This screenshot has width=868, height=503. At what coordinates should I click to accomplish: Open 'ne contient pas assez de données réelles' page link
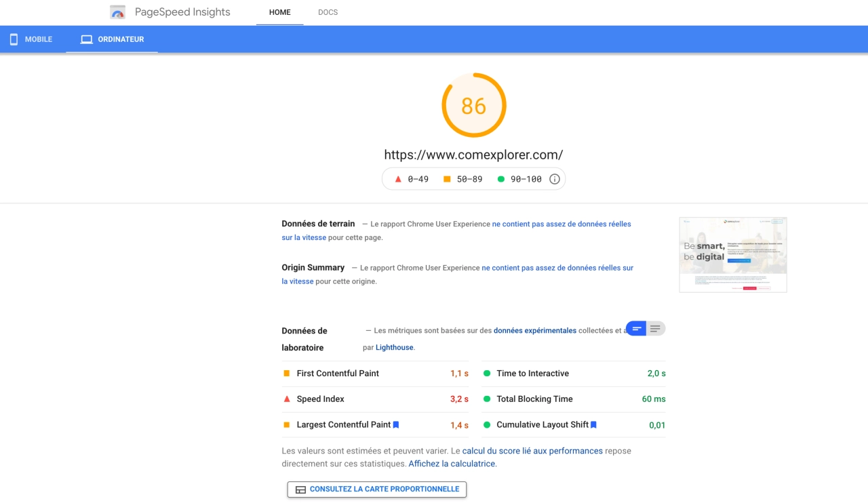[561, 224]
